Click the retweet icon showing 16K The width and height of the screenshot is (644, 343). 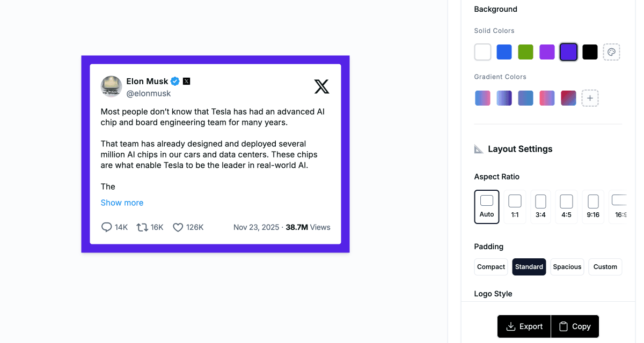pos(141,227)
